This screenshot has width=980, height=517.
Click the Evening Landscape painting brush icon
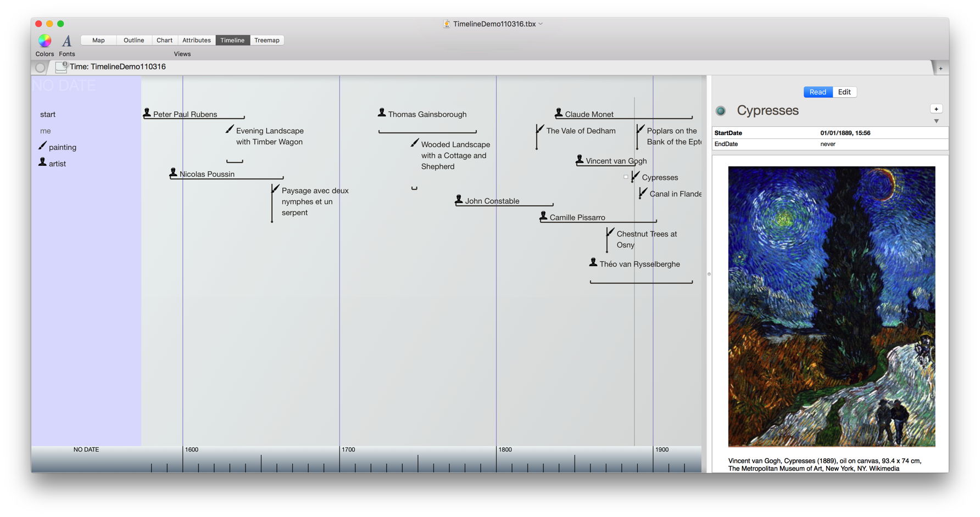(x=230, y=130)
